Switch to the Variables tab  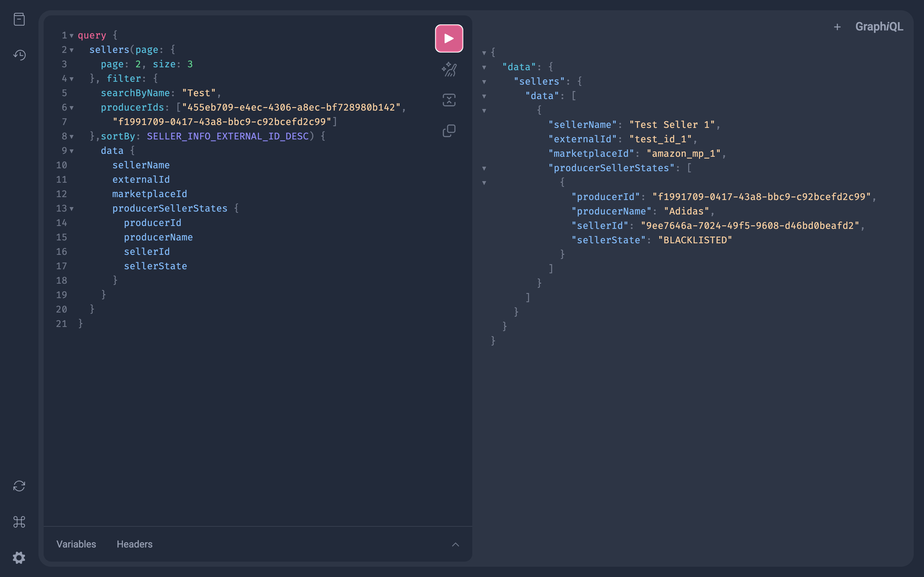[76, 544]
